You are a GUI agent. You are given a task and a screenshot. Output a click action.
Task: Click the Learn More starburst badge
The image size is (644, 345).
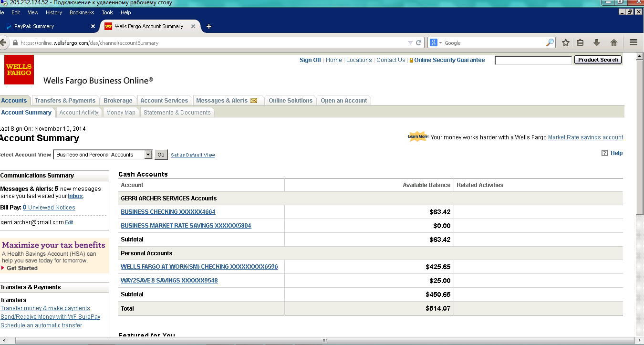[418, 137]
